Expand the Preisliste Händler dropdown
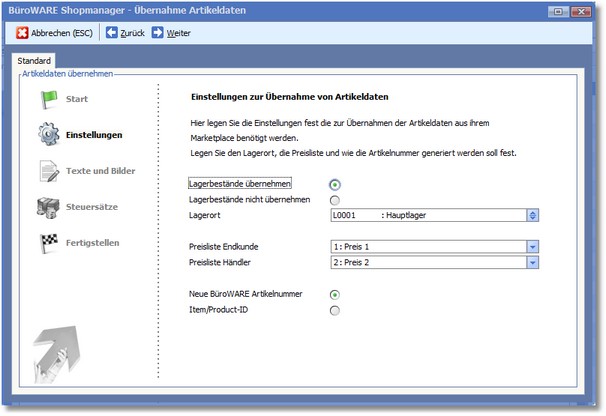 [x=533, y=262]
